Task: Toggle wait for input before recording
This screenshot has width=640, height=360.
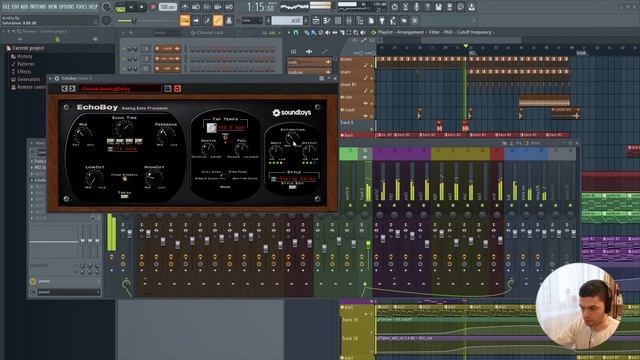Action: point(196,7)
